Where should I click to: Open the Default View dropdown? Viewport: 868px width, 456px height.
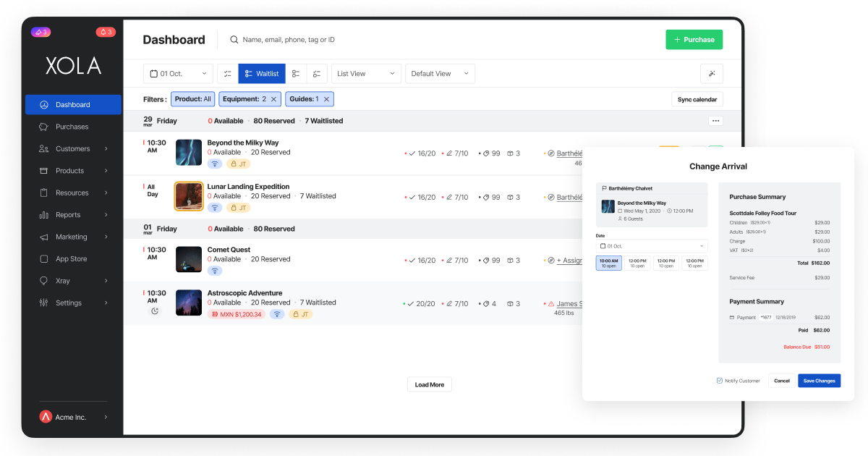click(440, 74)
